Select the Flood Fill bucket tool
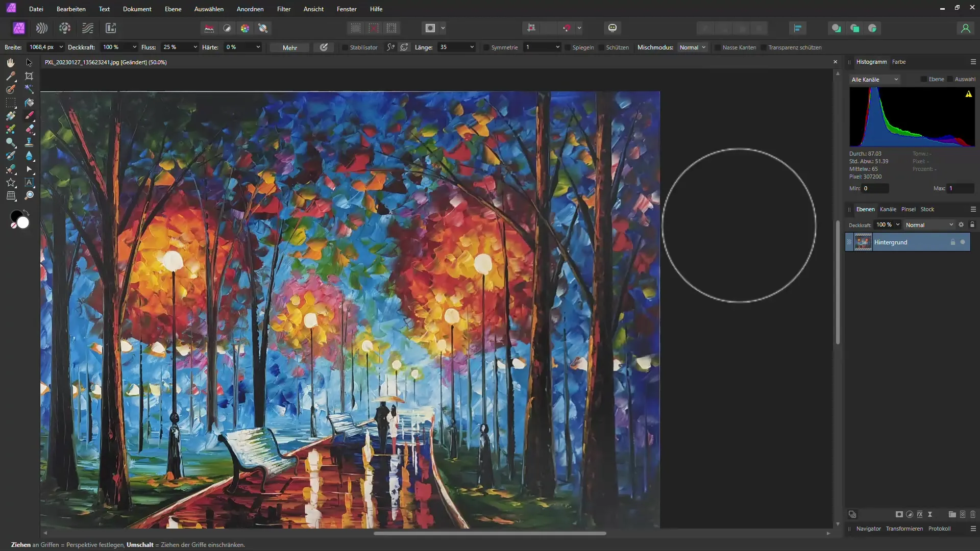This screenshot has width=980, height=551. click(x=29, y=103)
